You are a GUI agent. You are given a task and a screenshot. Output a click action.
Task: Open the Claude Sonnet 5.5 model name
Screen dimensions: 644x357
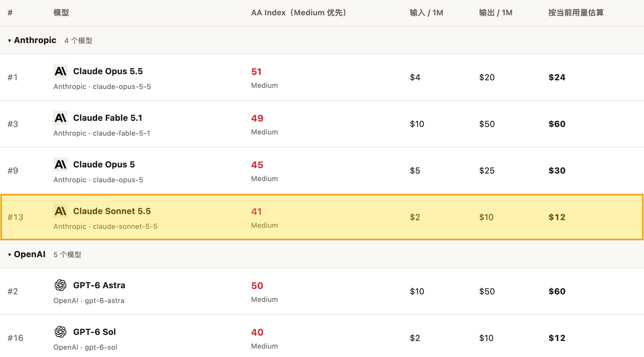(112, 211)
